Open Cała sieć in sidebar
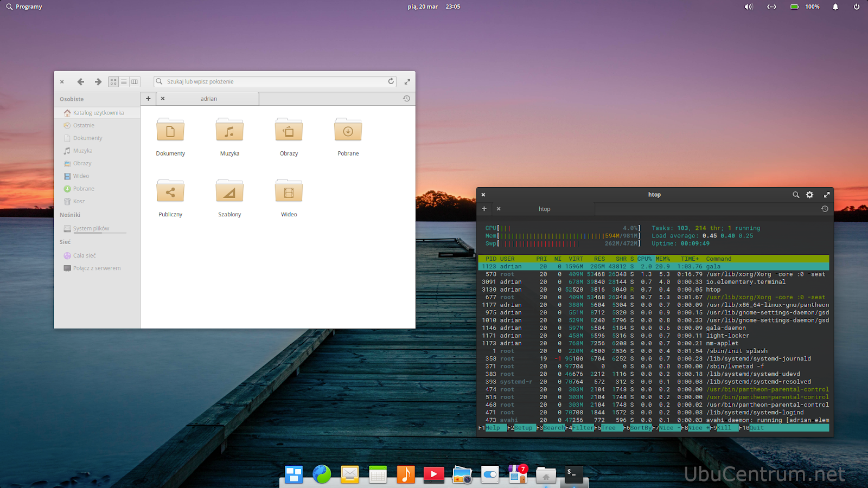Viewport: 868px width, 488px height. pos(98,255)
